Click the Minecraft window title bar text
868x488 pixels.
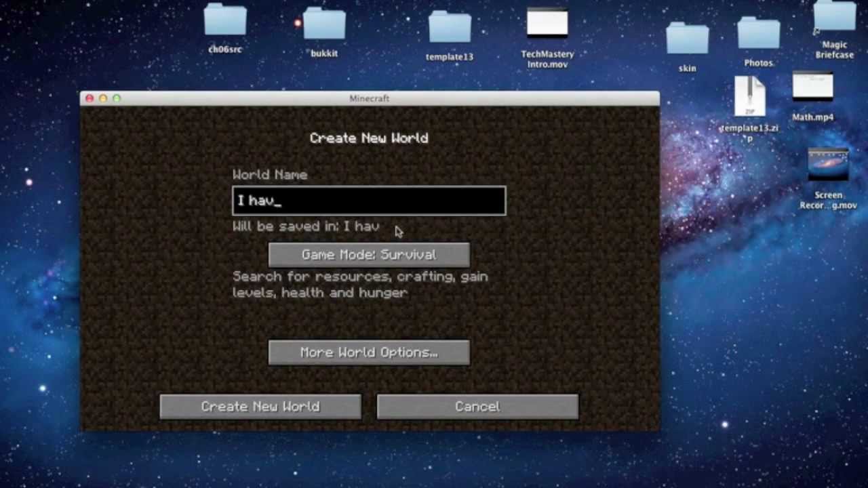(x=369, y=98)
